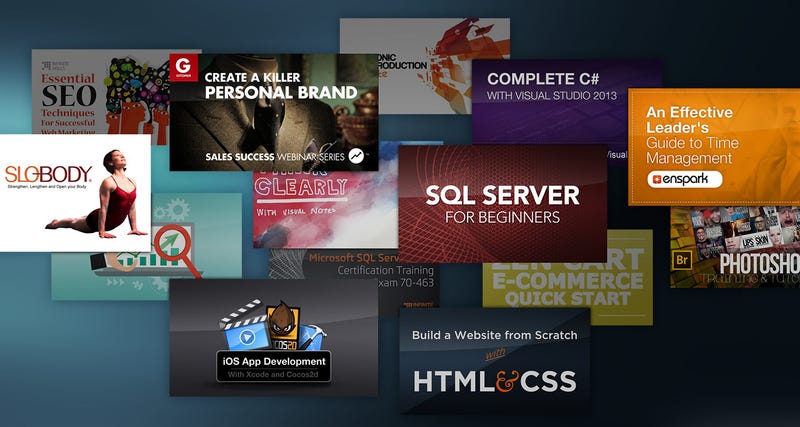Click the Cocos2d coconut mascot icon
800x427 pixels.
[283, 319]
